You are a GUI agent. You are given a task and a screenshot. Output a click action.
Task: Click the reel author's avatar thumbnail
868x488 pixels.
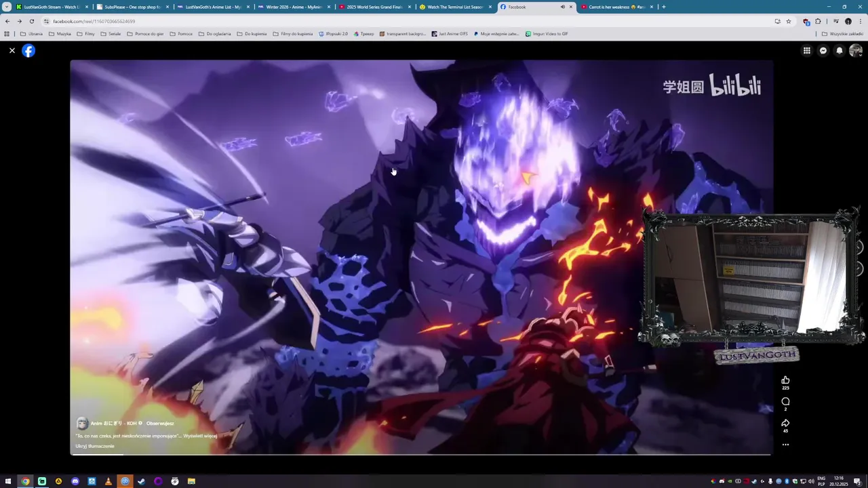point(82,424)
